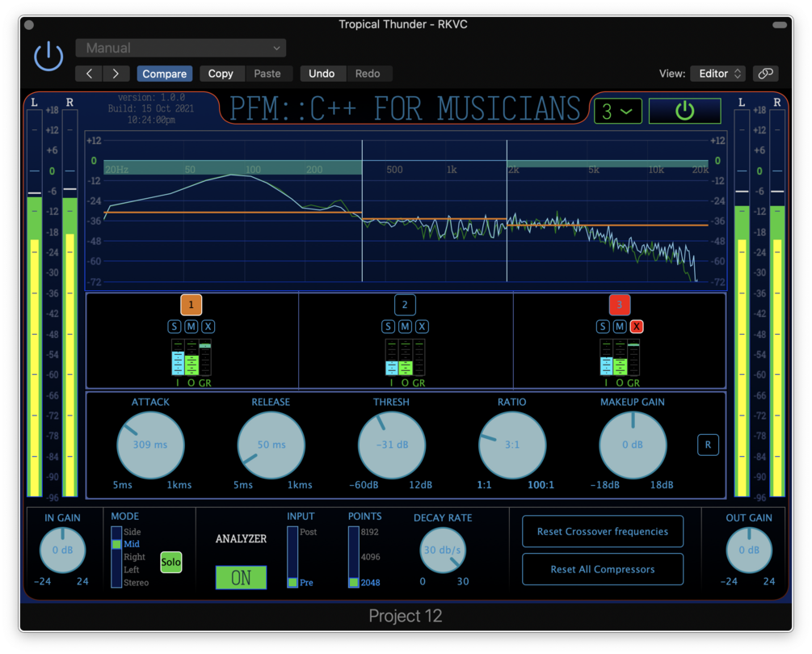812x654 pixels.
Task: Go to the next preset arrow
Action: pyautogui.click(x=116, y=74)
